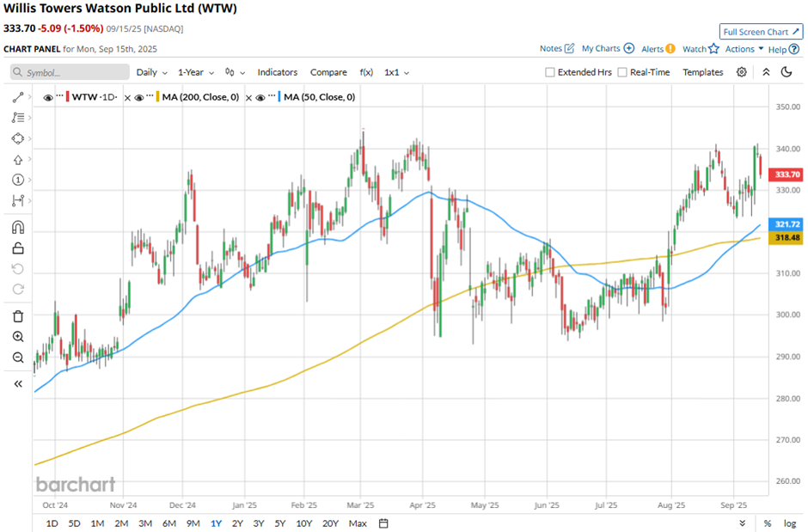Click the undo arrow icon

[18, 269]
